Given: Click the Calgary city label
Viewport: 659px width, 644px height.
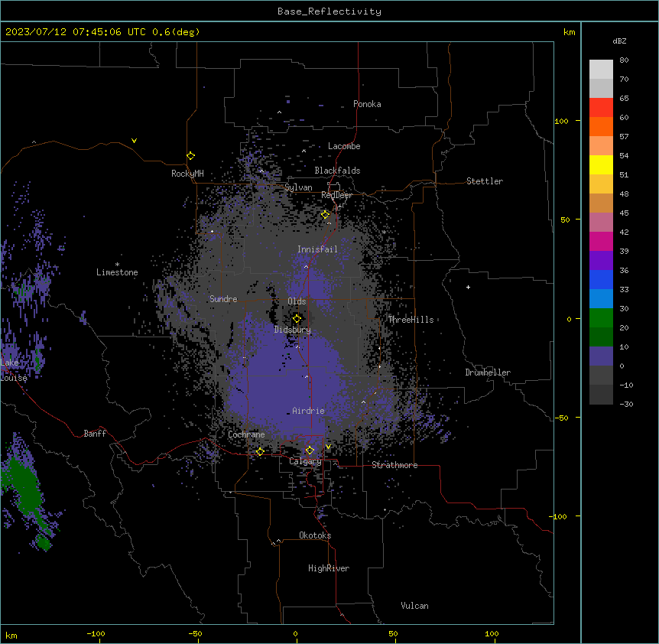Looking at the screenshot, I should coord(305,461).
